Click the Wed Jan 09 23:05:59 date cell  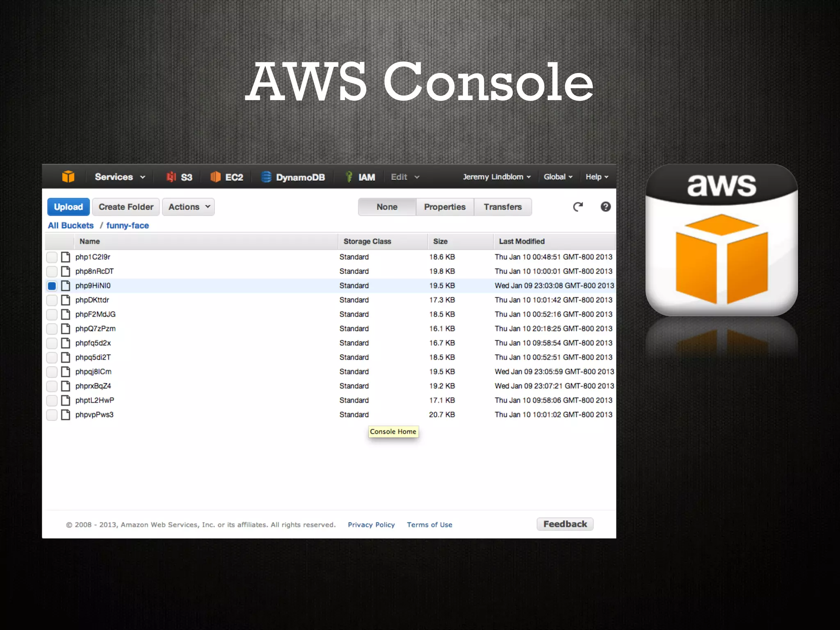554,372
